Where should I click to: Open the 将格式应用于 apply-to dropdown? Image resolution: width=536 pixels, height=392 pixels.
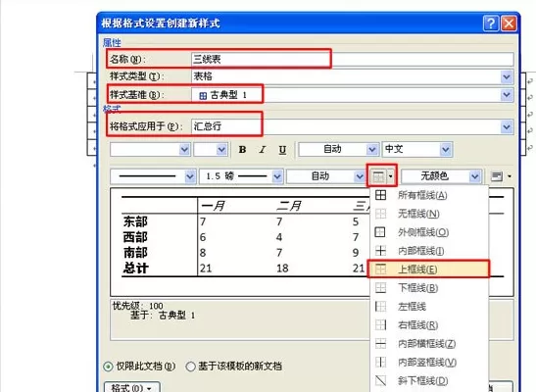(507, 126)
